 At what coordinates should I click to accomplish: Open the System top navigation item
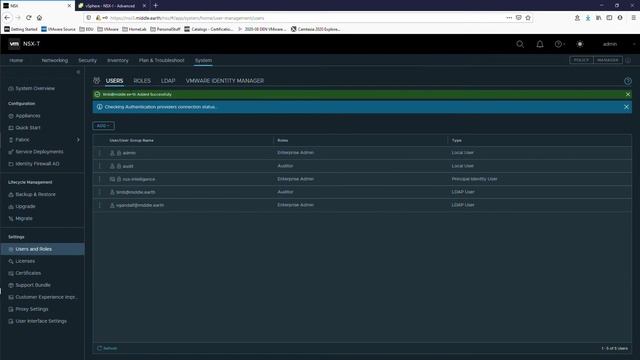coord(203,60)
